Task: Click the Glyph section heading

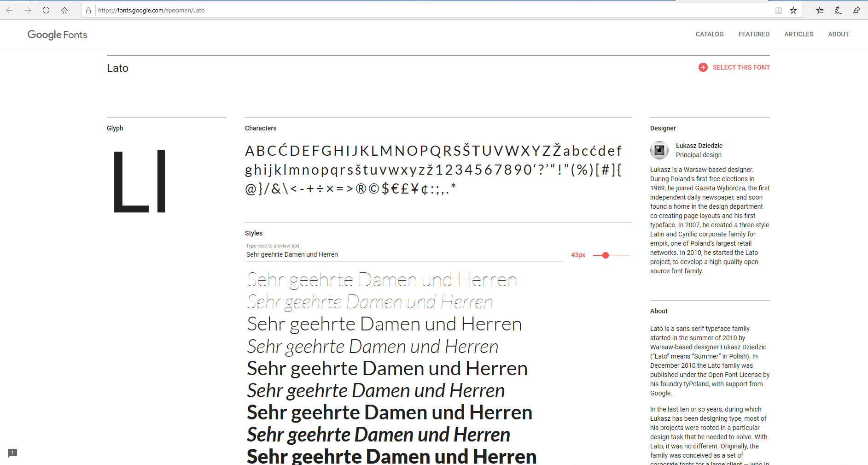Action: [x=115, y=128]
